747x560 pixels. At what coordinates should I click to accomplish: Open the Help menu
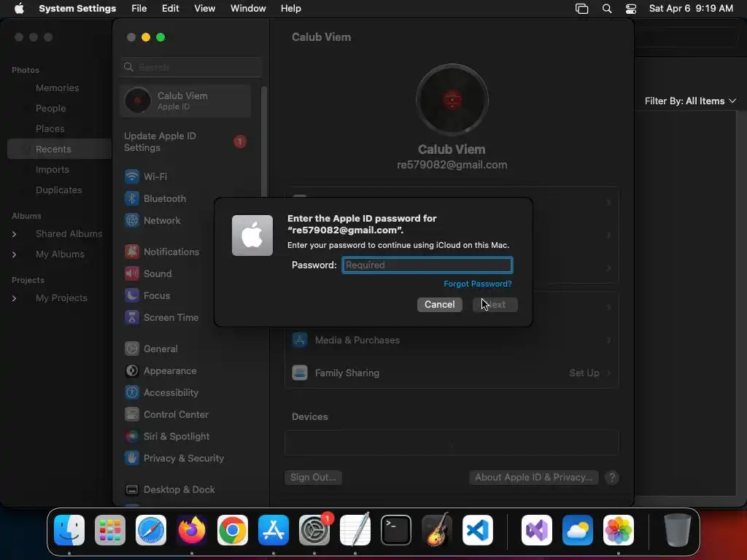290,9
